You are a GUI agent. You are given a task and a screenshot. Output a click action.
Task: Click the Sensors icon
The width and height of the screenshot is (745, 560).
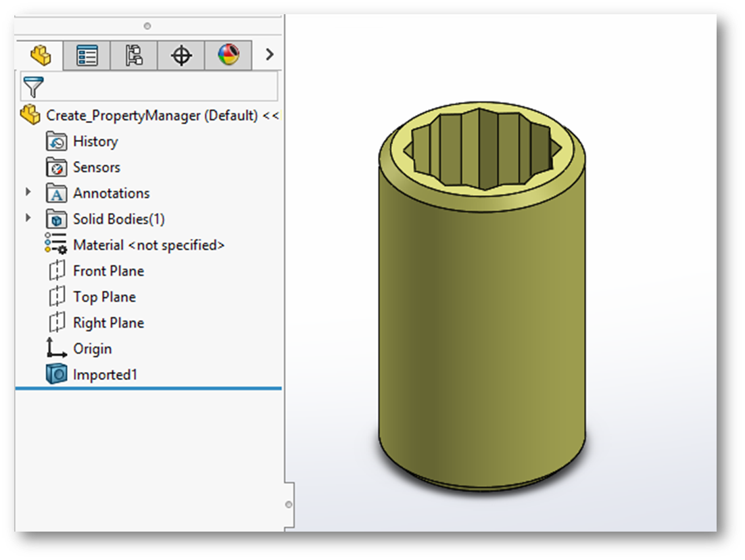click(55, 167)
